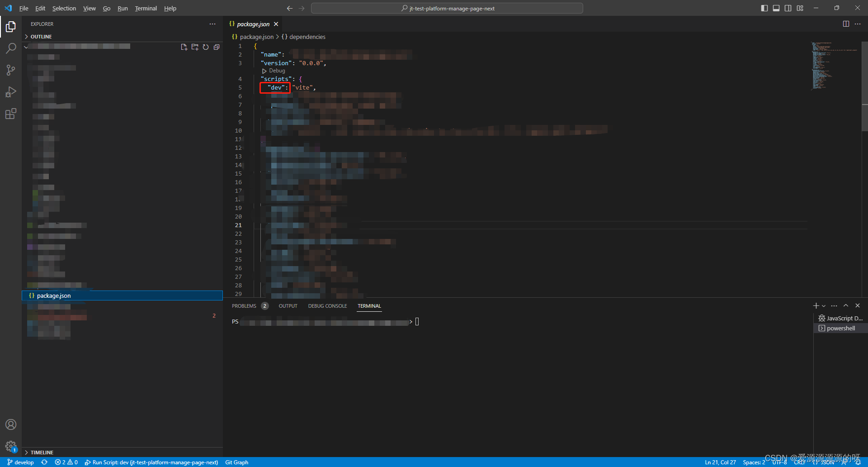The image size is (868, 467).
Task: Open the View menu
Action: click(x=90, y=8)
